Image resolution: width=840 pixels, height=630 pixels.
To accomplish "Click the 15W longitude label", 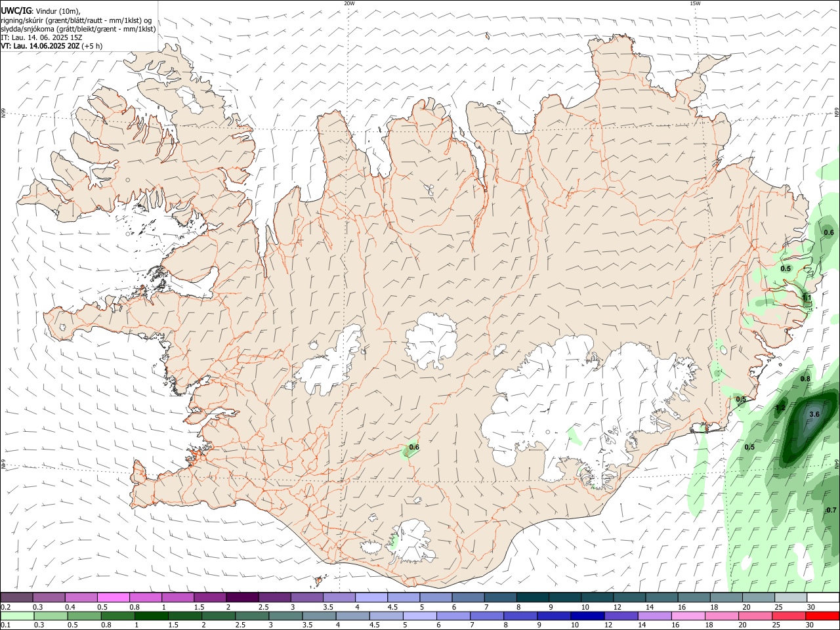I will pos(695,3).
